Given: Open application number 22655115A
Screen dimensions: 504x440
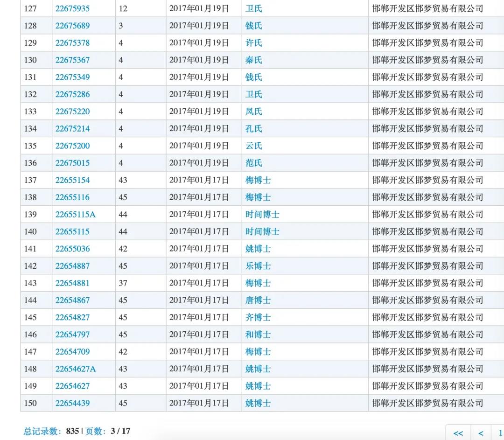Looking at the screenshot, I should click(75, 215).
